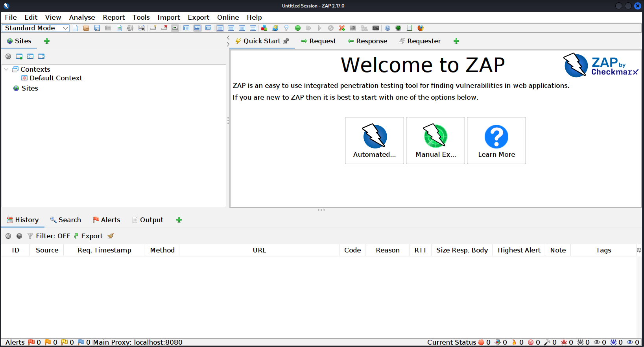Click the History panel target scope icon

[x=8, y=236]
